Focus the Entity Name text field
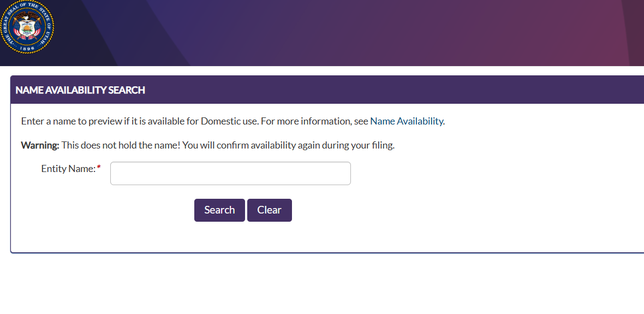The height and width of the screenshot is (314, 644). [x=230, y=174]
